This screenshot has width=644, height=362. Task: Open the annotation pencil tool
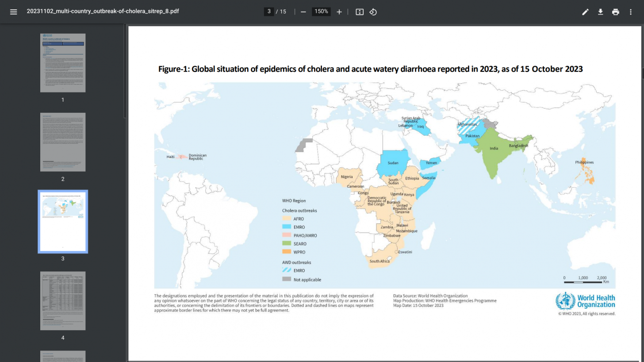coord(585,12)
